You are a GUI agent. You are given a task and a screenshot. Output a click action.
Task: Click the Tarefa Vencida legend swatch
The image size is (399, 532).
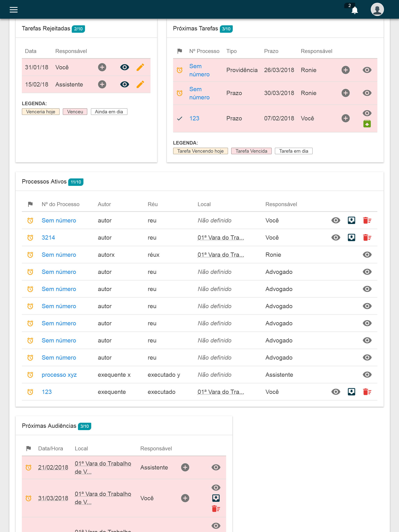pyautogui.click(x=251, y=151)
